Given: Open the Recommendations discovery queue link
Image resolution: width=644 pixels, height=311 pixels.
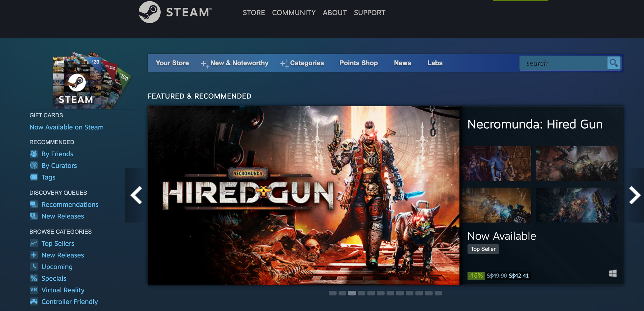Looking at the screenshot, I should 70,204.
